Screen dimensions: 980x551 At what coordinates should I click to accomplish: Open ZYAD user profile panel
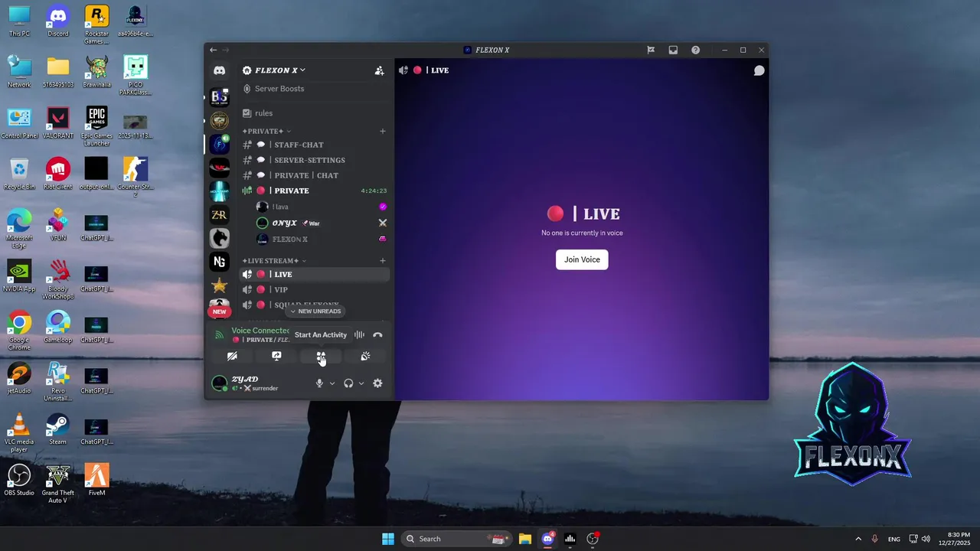tap(256, 383)
